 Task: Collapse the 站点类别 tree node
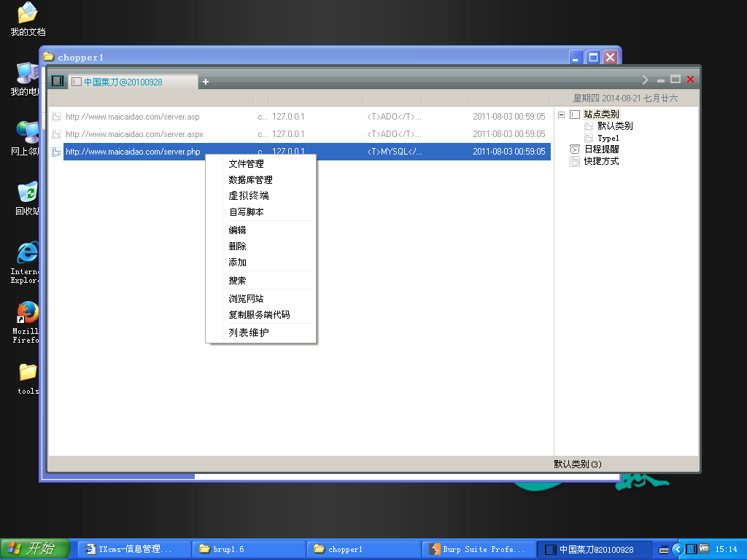pyautogui.click(x=561, y=114)
